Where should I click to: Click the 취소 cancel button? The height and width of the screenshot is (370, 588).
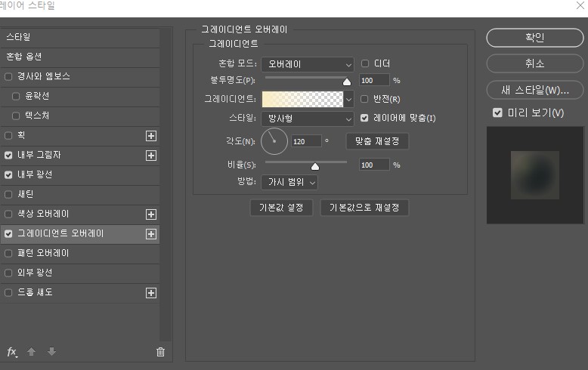pos(535,63)
